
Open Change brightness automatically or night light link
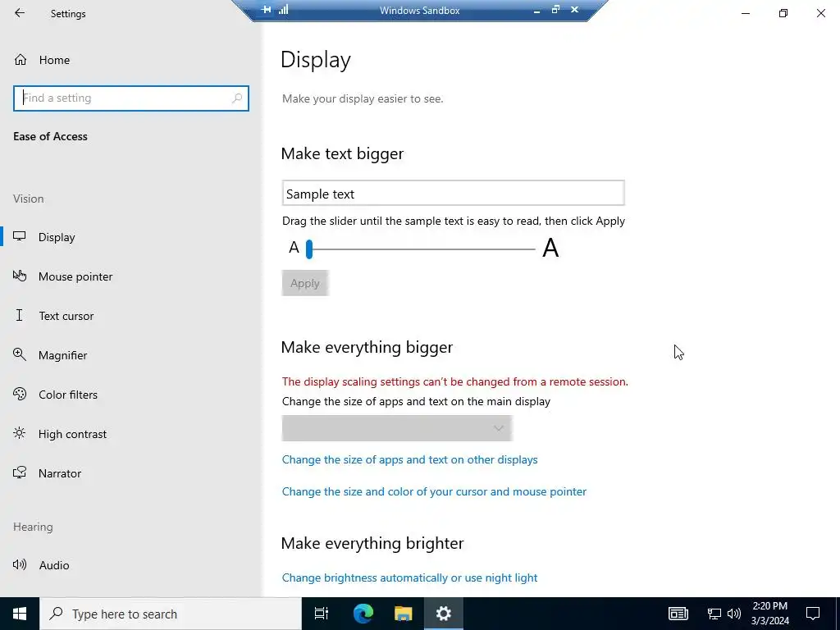pos(410,577)
